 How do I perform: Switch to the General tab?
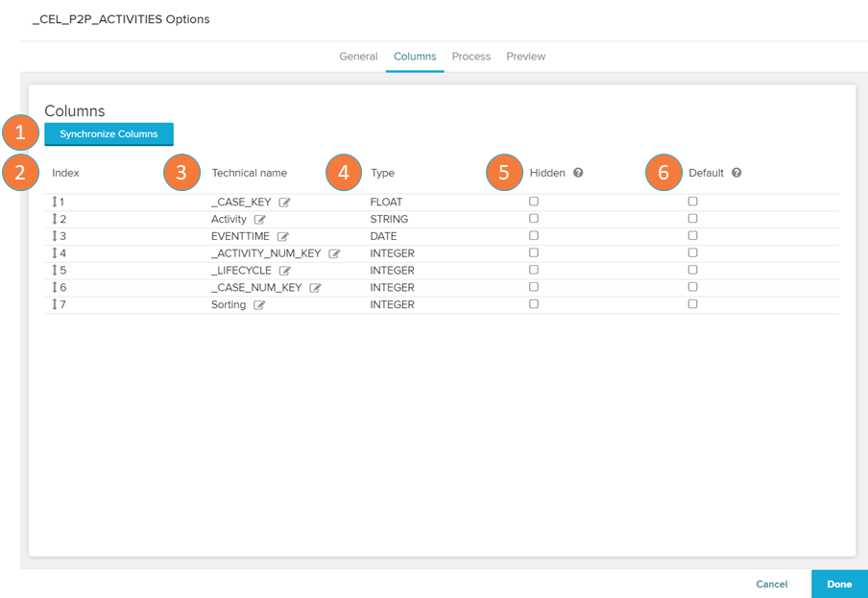(x=358, y=57)
